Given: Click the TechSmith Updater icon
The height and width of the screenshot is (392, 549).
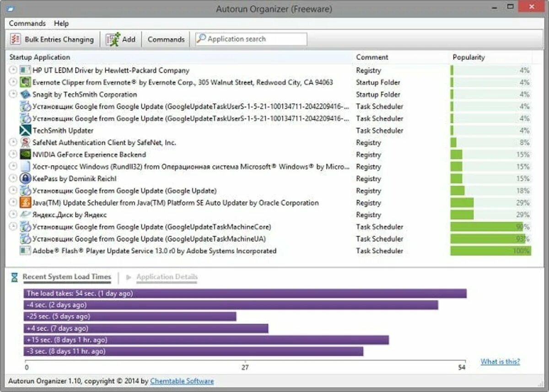Looking at the screenshot, I should tap(25, 130).
